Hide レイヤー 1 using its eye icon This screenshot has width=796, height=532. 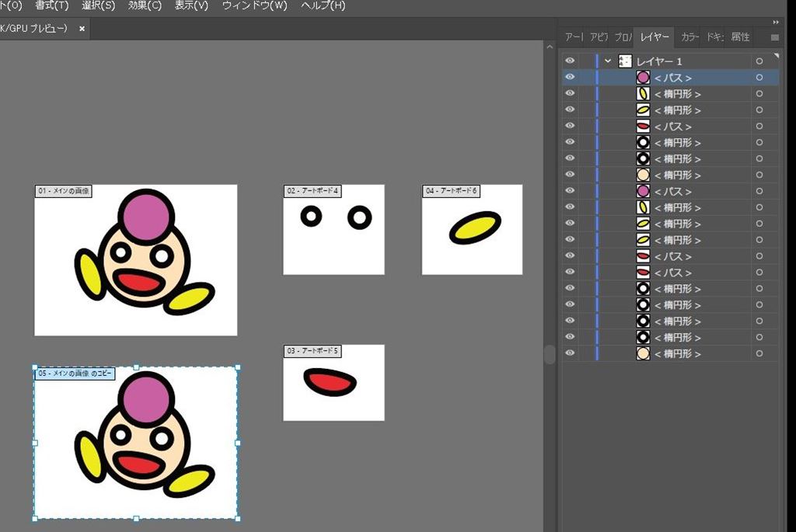tap(570, 61)
